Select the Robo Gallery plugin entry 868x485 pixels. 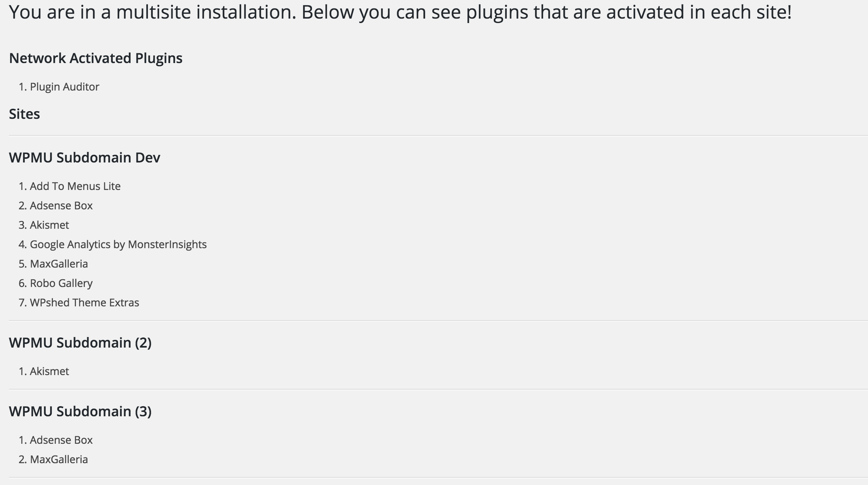pos(61,283)
